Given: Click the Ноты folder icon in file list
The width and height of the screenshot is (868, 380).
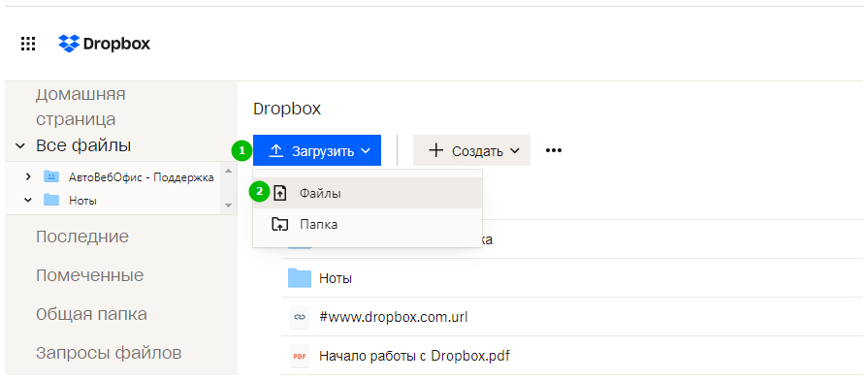Looking at the screenshot, I should tap(300, 278).
